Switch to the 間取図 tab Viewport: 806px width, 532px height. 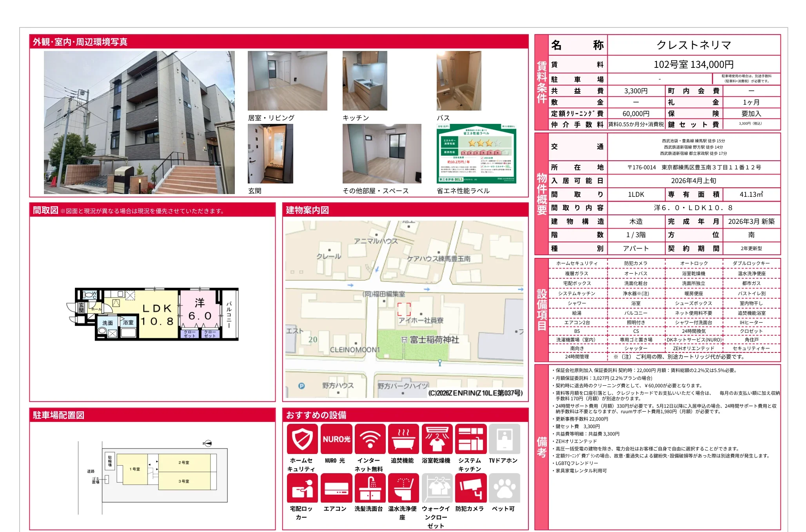pos(45,211)
